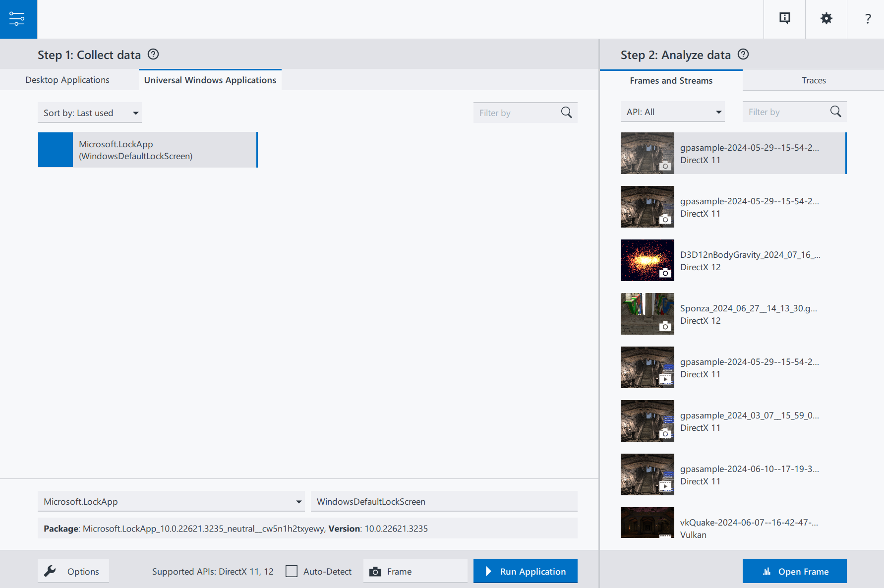
Task: Click the search icon in applications filter
Action: coord(566,113)
